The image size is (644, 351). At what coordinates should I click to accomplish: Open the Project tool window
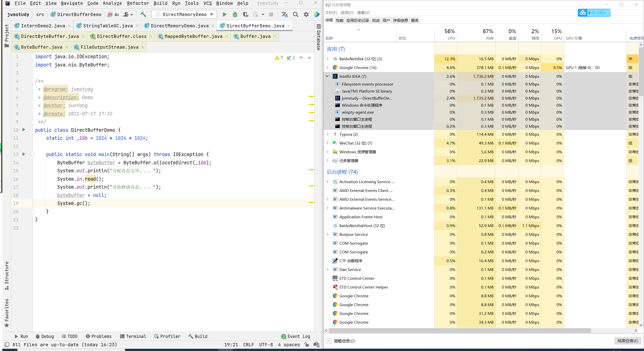click(x=7, y=36)
